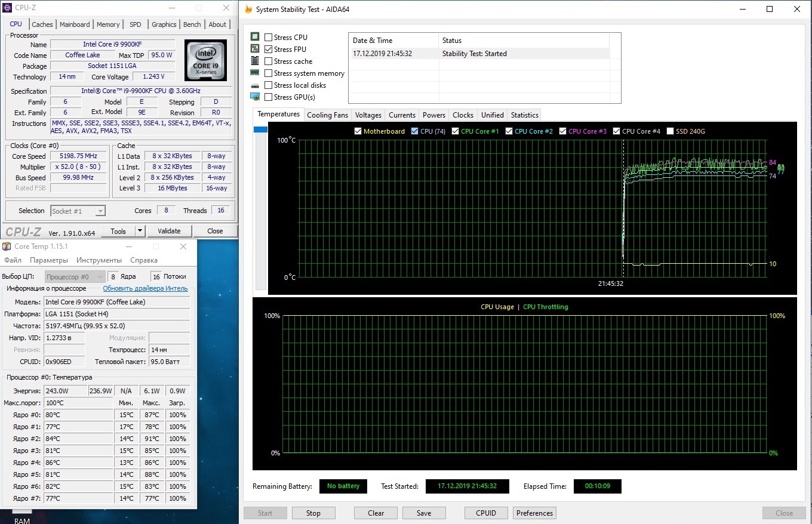Open the Socket #1 selection dropdown in CPU-Z
The image size is (812, 524).
click(x=78, y=211)
